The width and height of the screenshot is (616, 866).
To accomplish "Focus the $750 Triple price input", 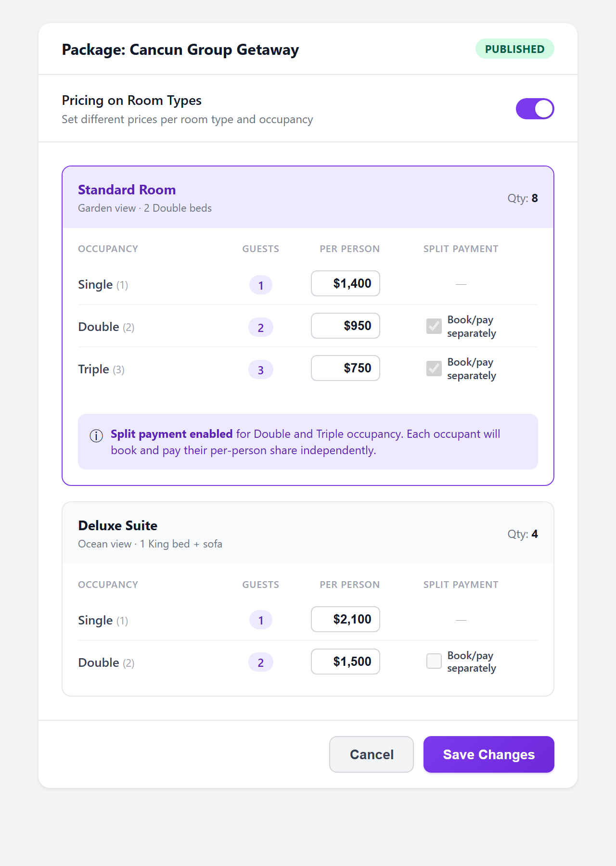I will [345, 368].
